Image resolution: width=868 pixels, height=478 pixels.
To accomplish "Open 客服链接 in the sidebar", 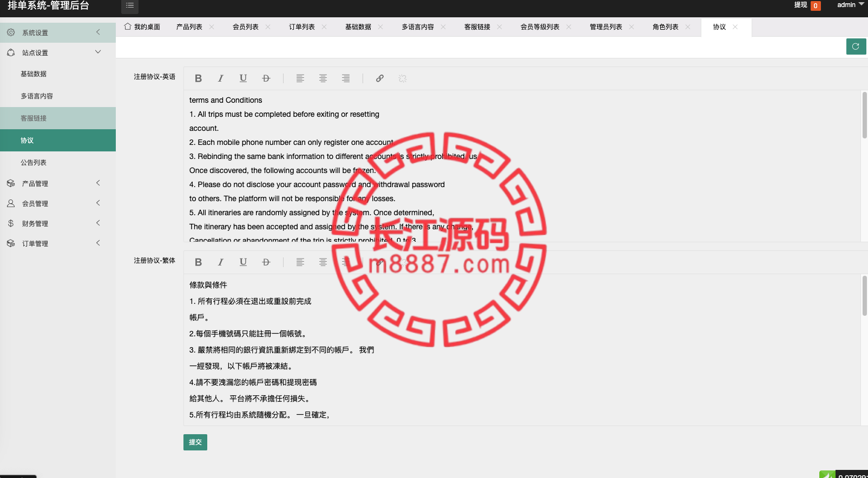I will (x=58, y=118).
